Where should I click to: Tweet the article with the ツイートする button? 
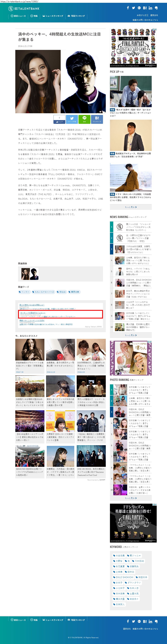coord(72,119)
